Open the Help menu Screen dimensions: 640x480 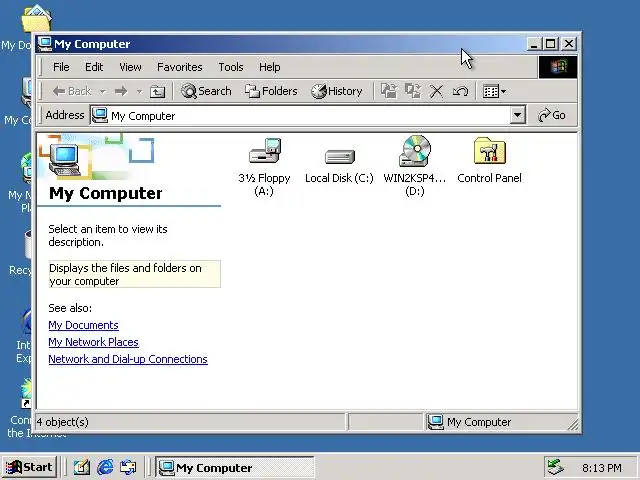point(269,67)
